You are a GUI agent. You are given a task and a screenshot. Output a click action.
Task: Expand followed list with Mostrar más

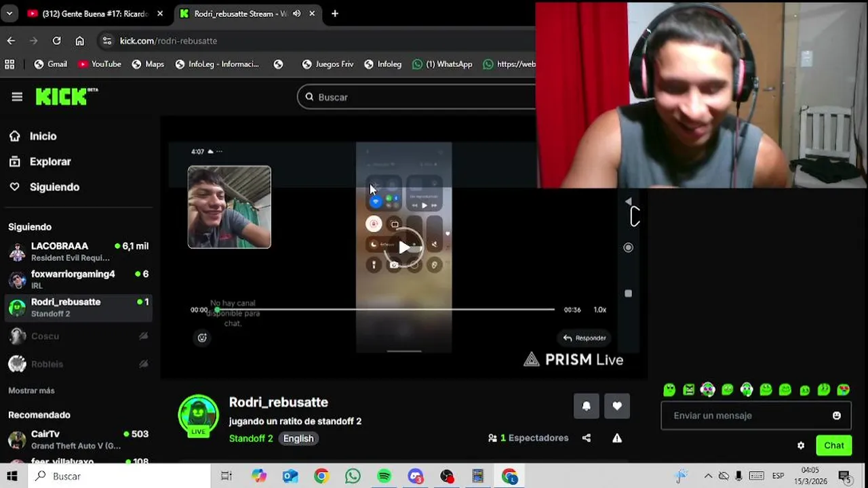(31, 390)
